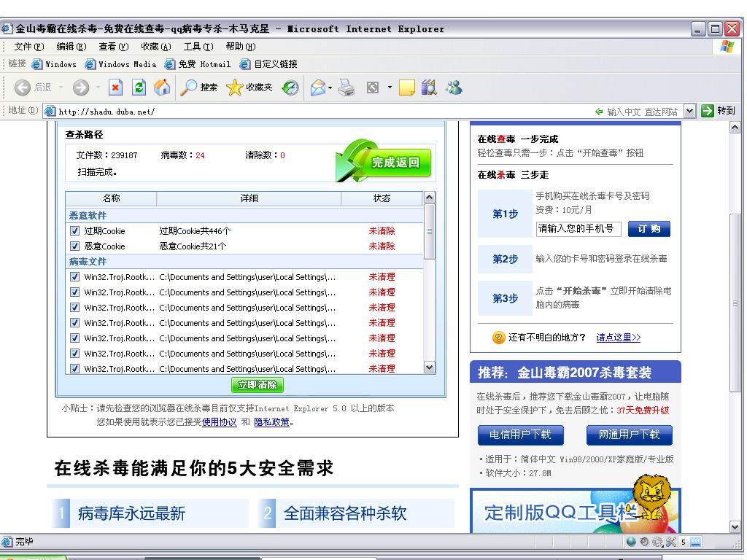Click the phone number input field
The image size is (747, 560).
(578, 229)
